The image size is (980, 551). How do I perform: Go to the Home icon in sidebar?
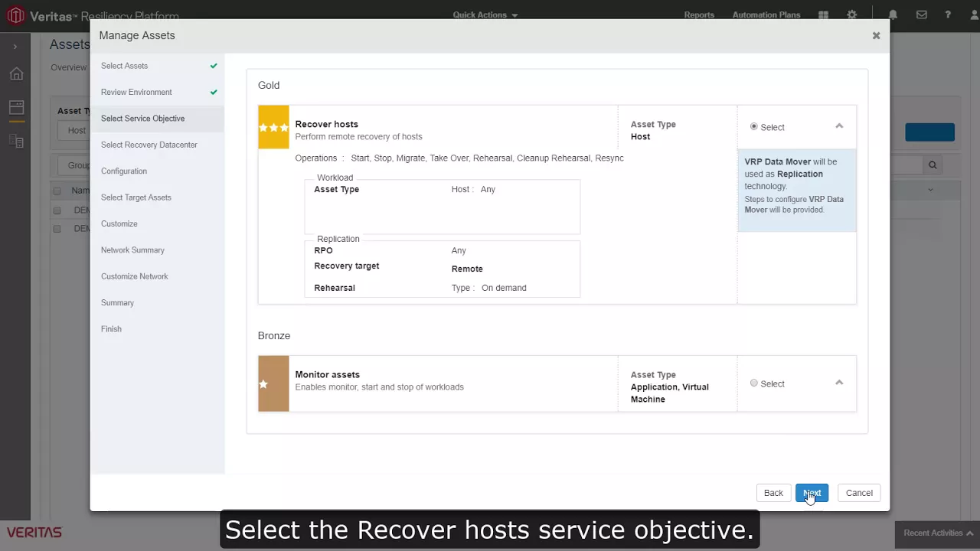16,74
